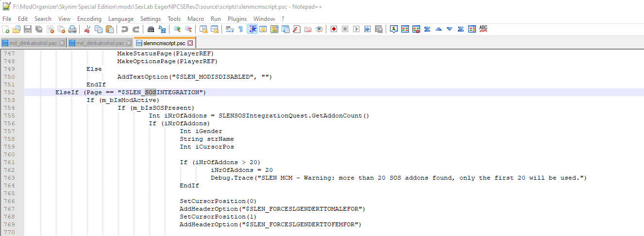Open the ? help menu
The width and height of the screenshot is (644, 236).
(283, 18)
